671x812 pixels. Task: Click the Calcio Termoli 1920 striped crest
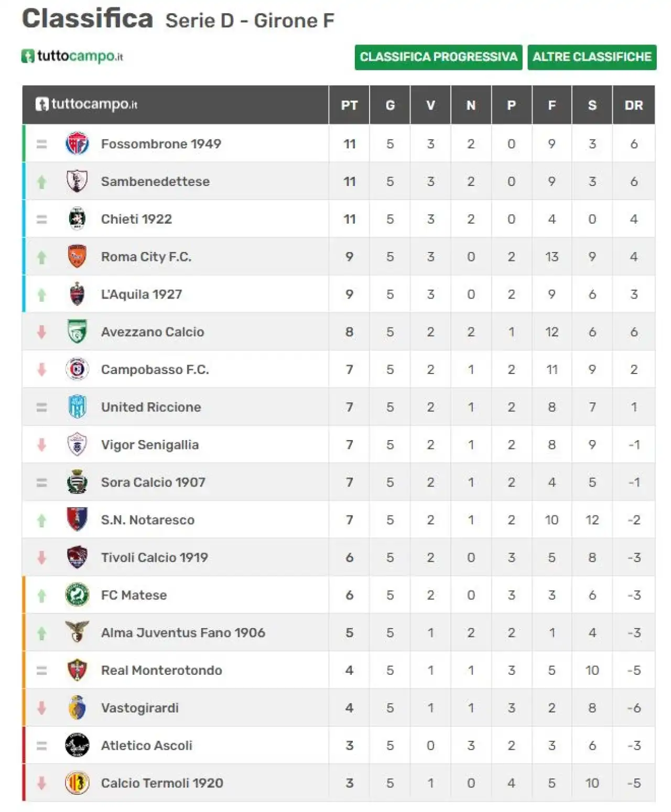(77, 783)
